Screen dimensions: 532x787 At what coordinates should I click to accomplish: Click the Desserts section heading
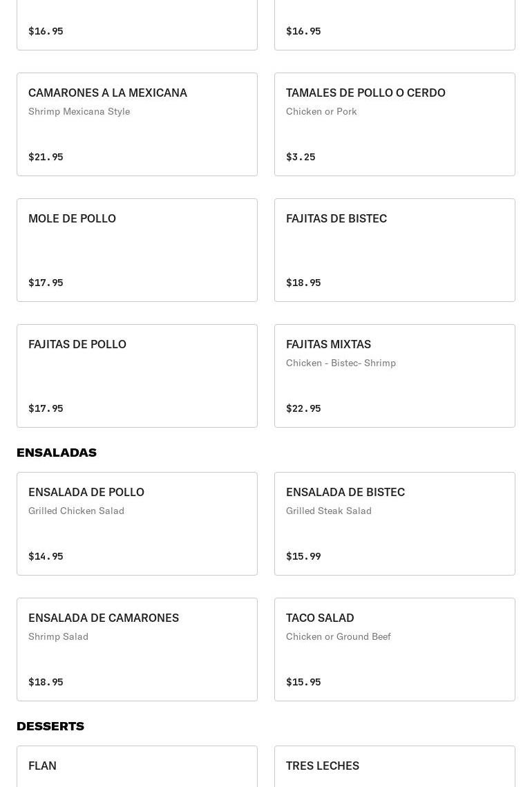pyautogui.click(x=50, y=726)
